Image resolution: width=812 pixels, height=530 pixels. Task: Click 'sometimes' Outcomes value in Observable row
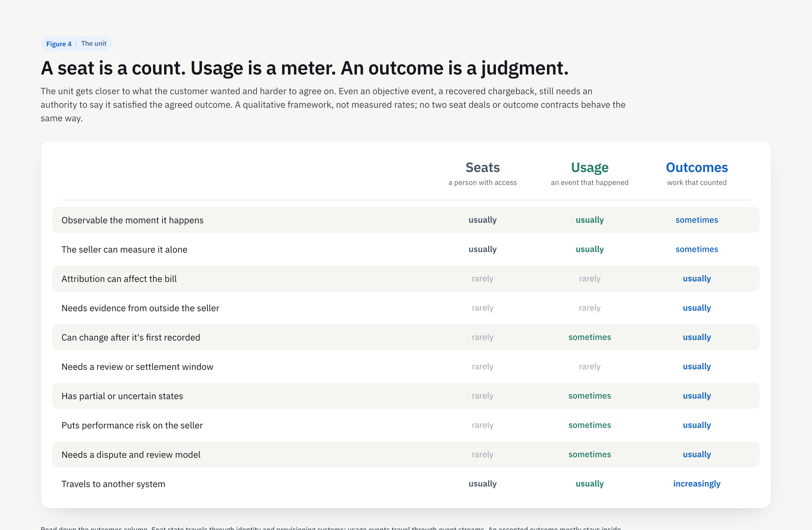coord(697,220)
